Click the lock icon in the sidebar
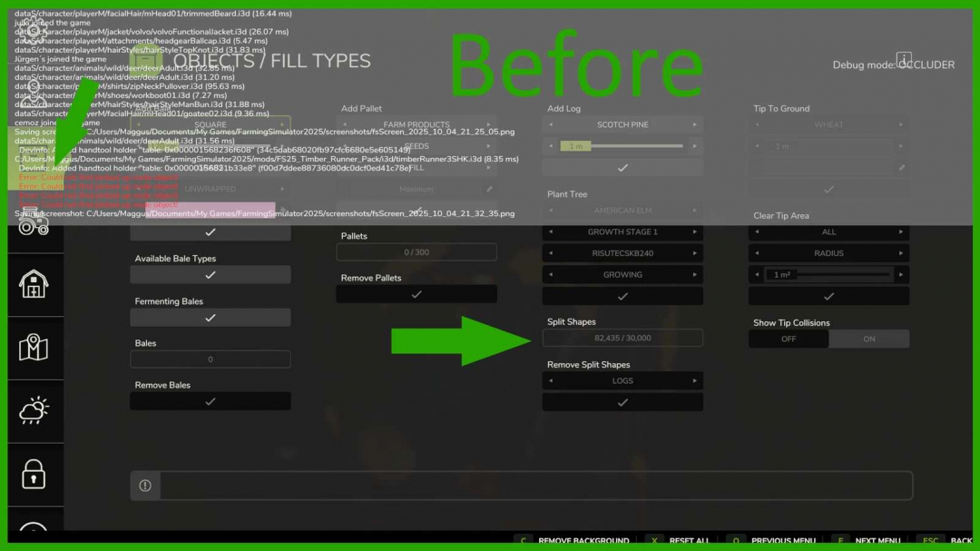 click(x=35, y=474)
